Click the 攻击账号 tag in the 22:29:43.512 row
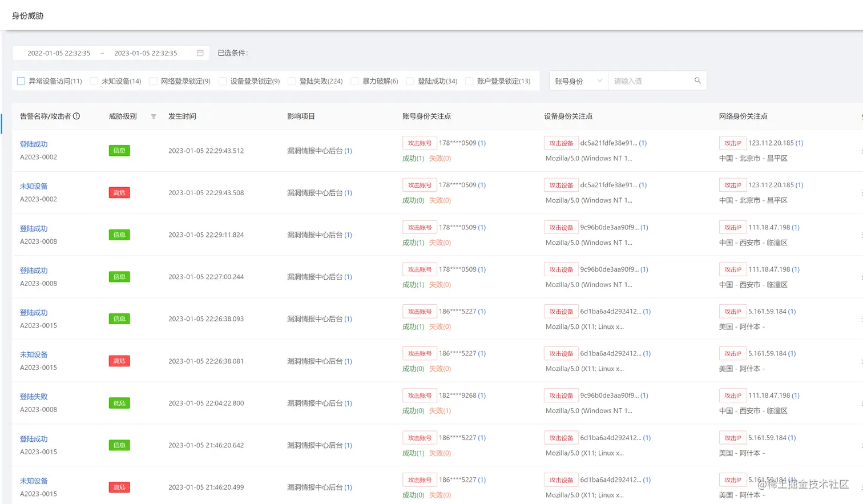 pos(420,143)
